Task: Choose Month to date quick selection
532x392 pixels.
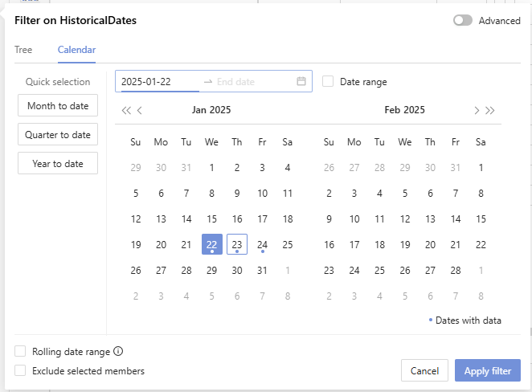Action: pos(58,106)
